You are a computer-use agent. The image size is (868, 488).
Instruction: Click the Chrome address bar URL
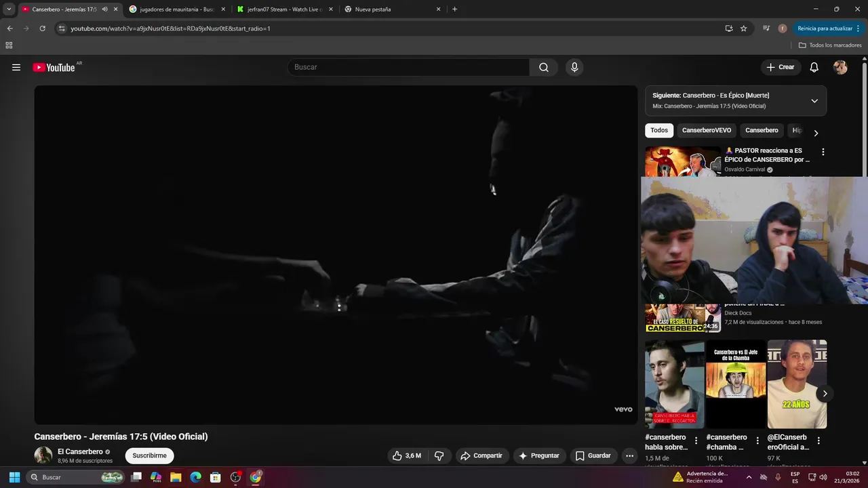click(x=171, y=28)
